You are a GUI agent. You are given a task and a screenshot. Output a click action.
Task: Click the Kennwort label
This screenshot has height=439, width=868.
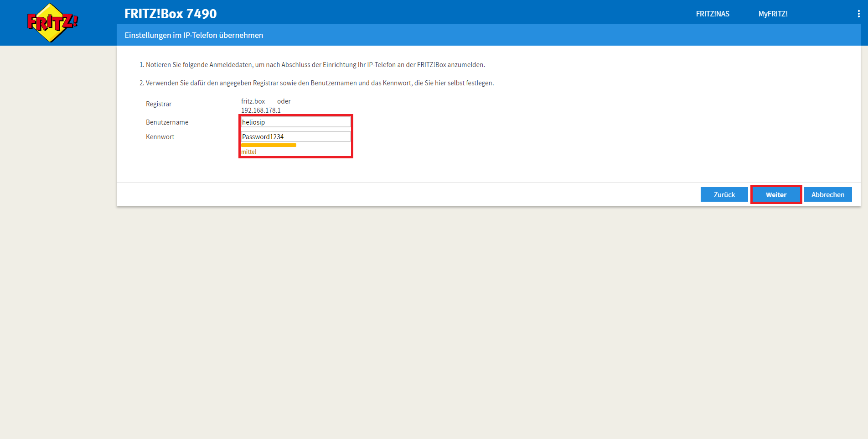point(160,137)
